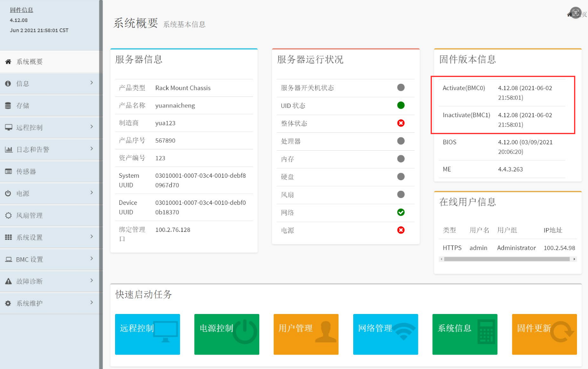This screenshot has height=369, width=588.
Task: Click the green UID 状态 indicator
Action: point(401,105)
